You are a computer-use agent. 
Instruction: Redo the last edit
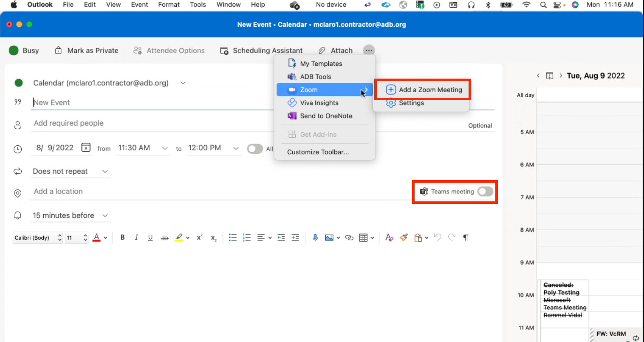pos(452,237)
